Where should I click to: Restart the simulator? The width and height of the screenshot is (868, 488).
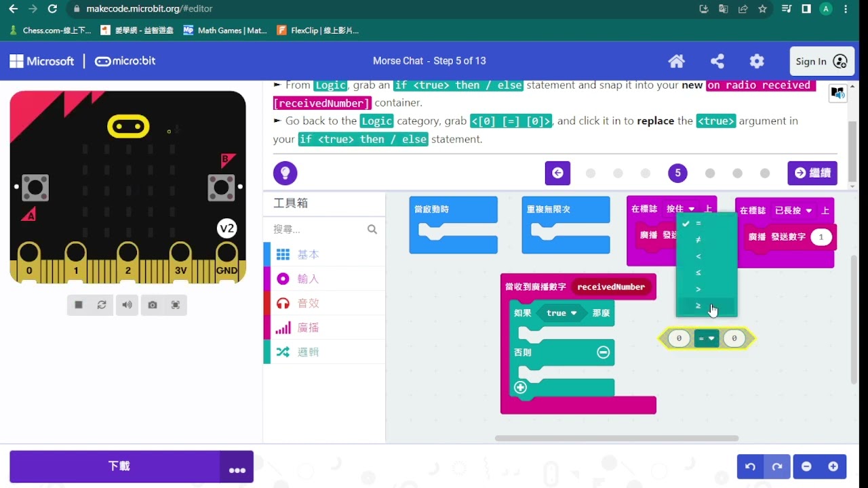click(102, 305)
